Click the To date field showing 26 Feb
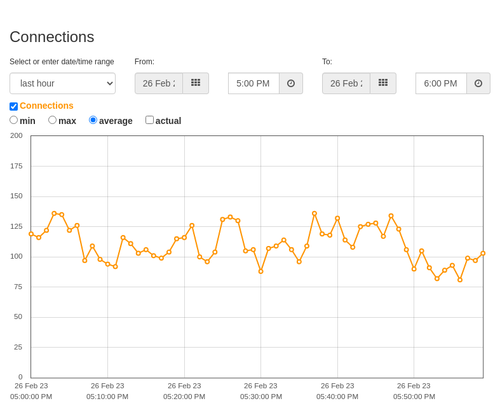Viewport: 500px width, 403px height. click(346, 83)
